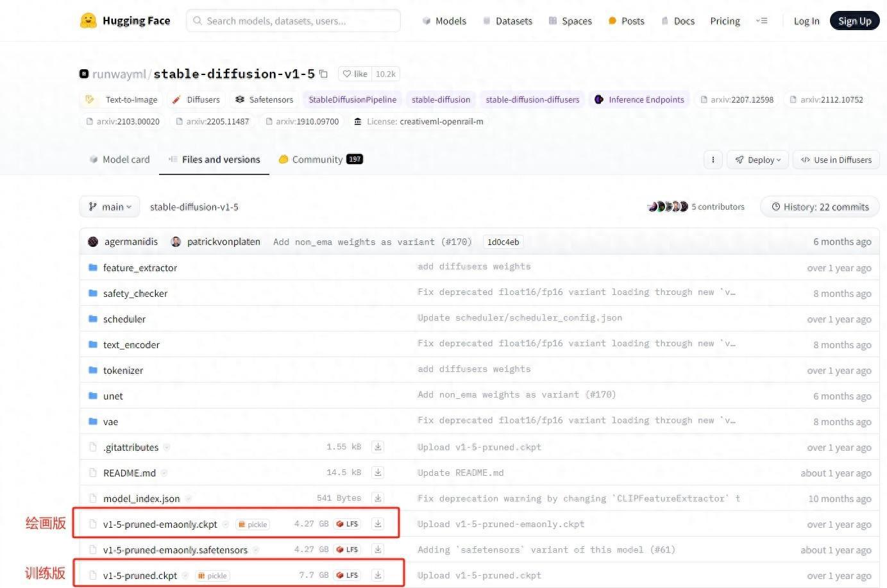Open the feature_extractor folder icon
887x588 pixels.
(x=93, y=267)
